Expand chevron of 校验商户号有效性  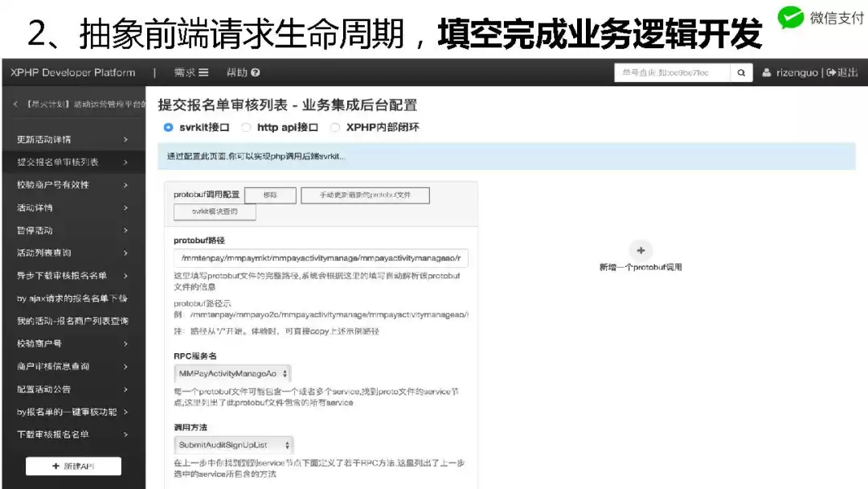click(x=125, y=185)
